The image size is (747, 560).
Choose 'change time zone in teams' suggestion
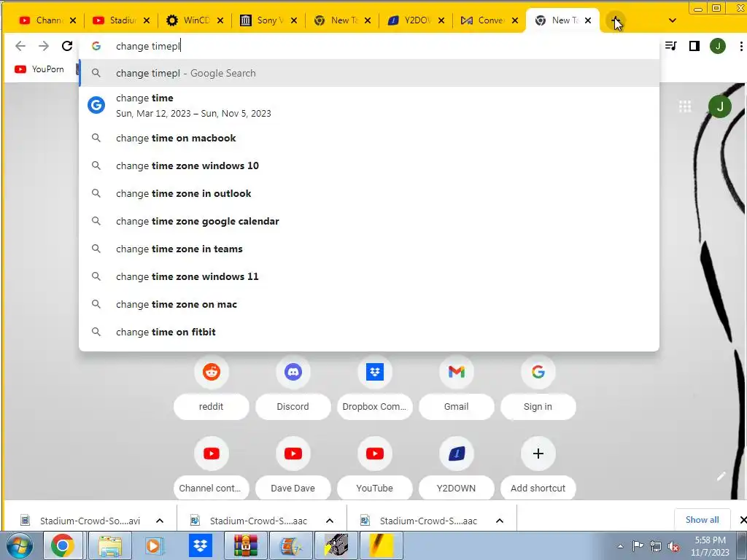click(369, 249)
